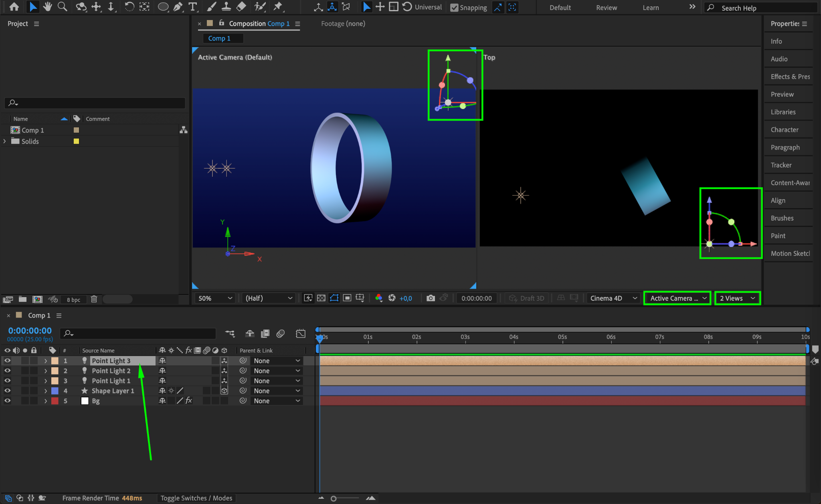The width and height of the screenshot is (821, 504).
Task: Click the Toggle Transparency Grid icon
Action: click(x=321, y=298)
